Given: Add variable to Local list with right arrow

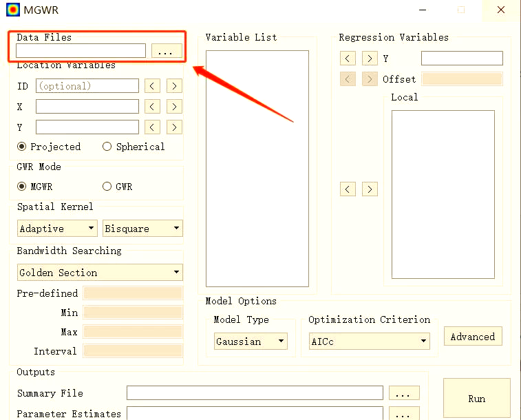Looking at the screenshot, I should [370, 189].
